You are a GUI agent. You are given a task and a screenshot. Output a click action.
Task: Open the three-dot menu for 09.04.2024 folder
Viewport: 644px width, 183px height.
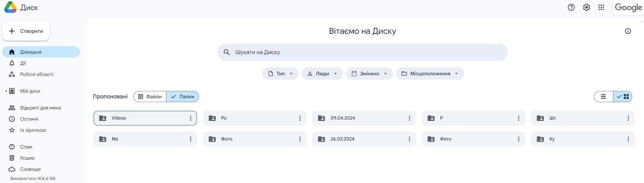[x=409, y=118]
